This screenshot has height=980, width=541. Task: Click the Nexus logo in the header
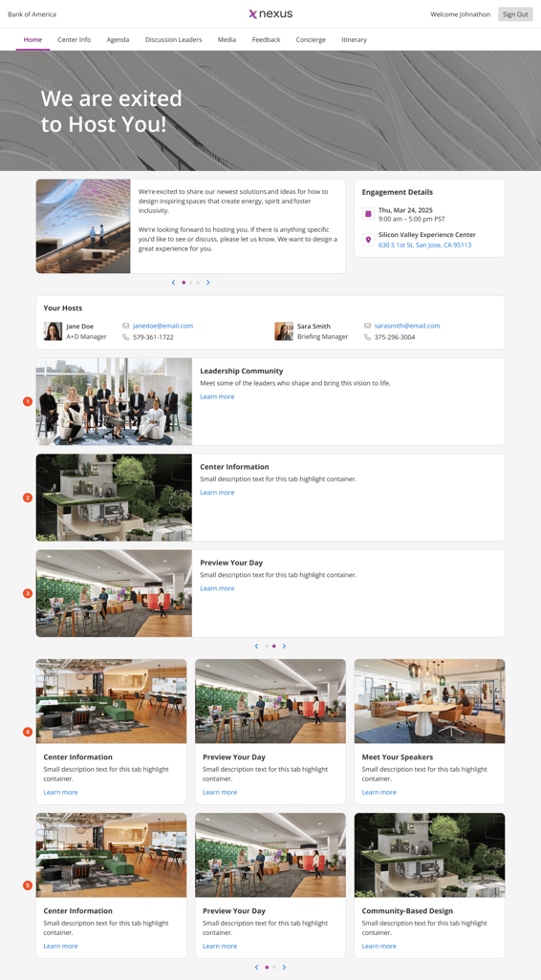pyautogui.click(x=270, y=13)
